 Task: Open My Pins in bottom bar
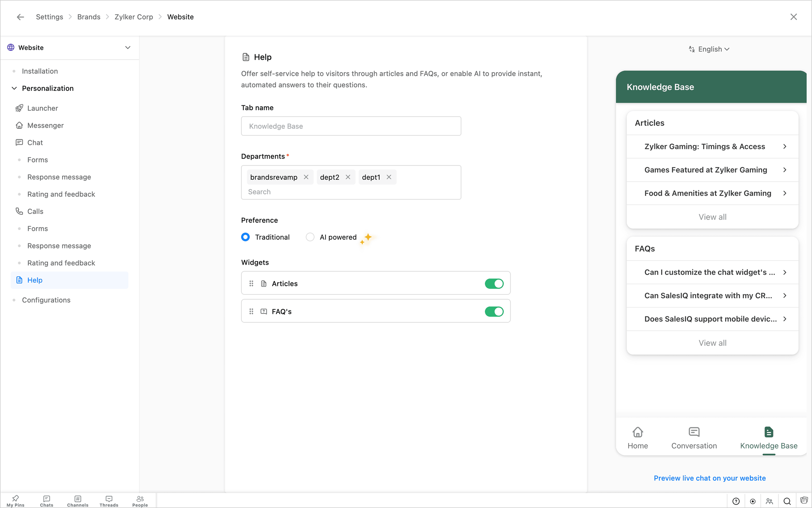click(x=16, y=501)
